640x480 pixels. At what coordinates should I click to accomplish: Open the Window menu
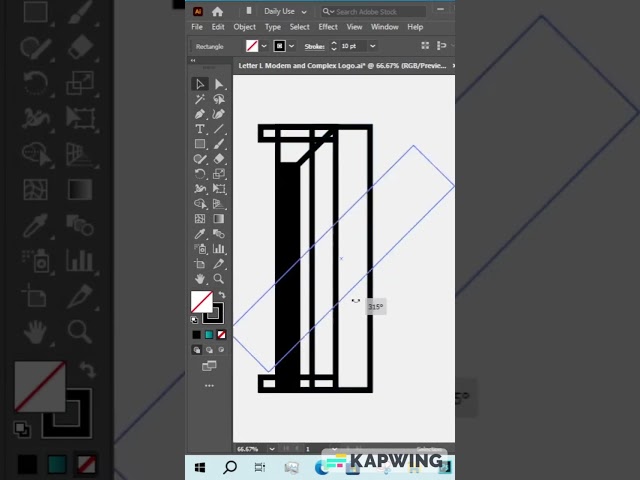384,27
